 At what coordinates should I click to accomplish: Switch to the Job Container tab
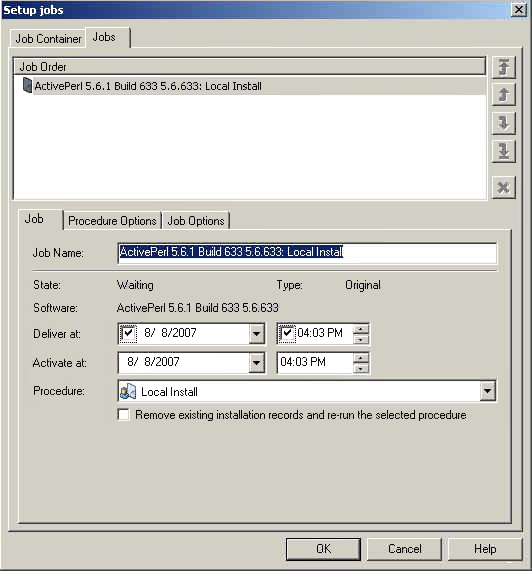(48, 39)
